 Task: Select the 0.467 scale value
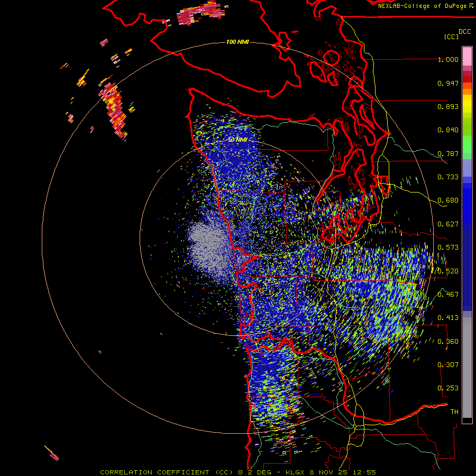tap(448, 295)
